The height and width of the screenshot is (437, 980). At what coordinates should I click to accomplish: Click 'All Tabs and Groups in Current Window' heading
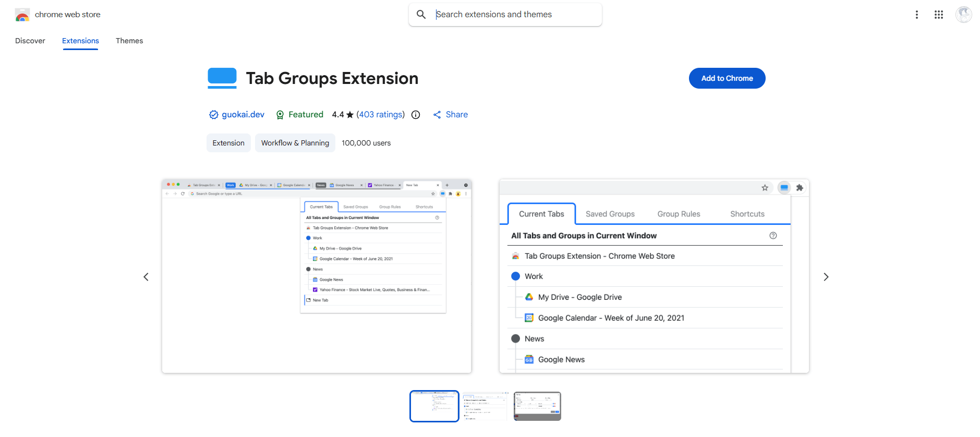[584, 236]
